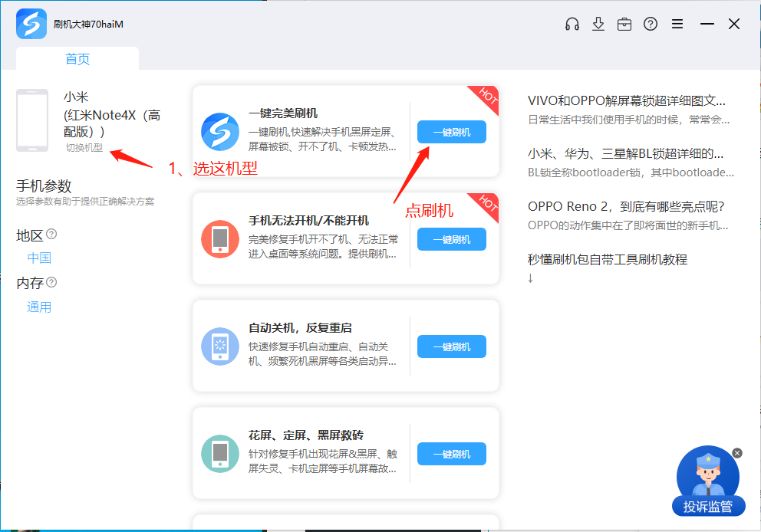This screenshot has height=532, width=761.
Task: Dismiss the 投诉监管 floating widget
Action: coord(737,453)
